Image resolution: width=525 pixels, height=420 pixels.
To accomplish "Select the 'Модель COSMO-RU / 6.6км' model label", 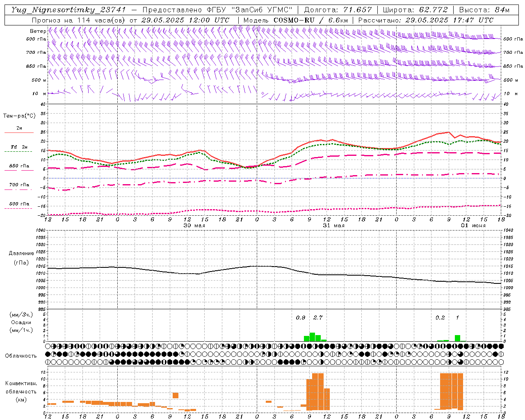I will (296, 20).
